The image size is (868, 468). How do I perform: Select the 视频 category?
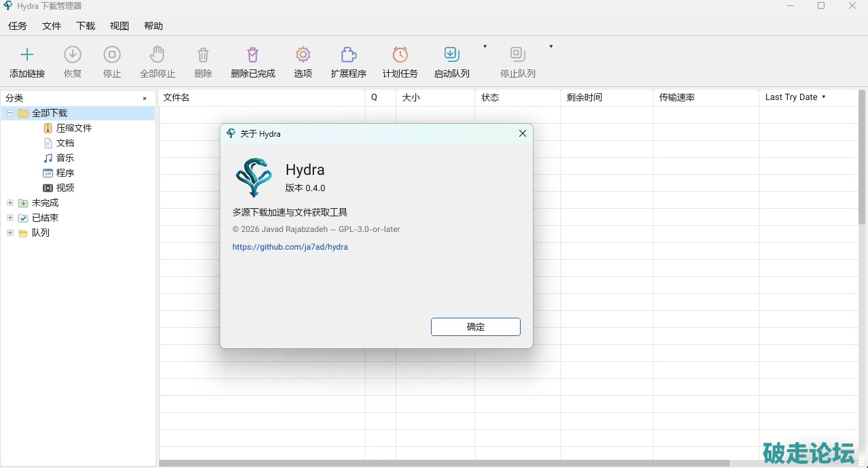pyautogui.click(x=65, y=188)
